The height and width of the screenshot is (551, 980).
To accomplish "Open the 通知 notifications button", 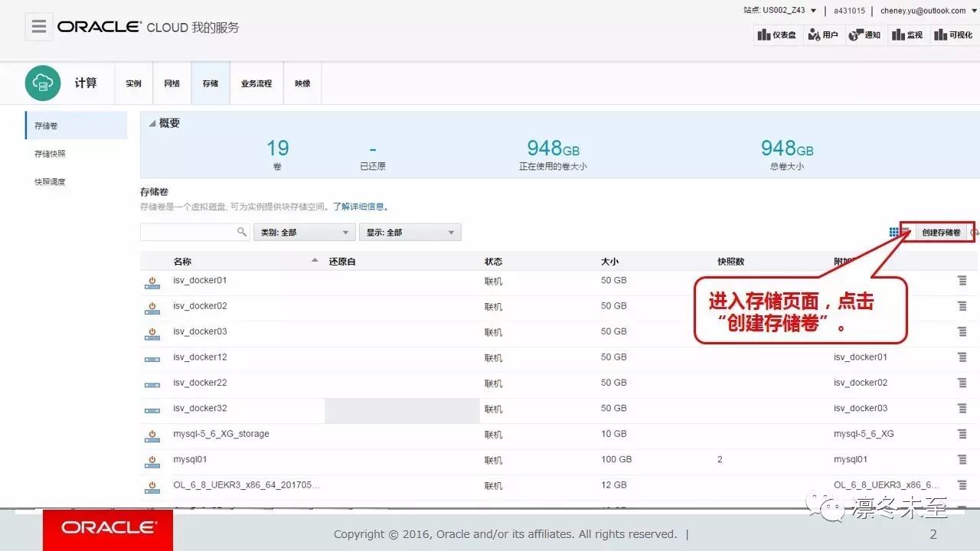I will click(865, 34).
